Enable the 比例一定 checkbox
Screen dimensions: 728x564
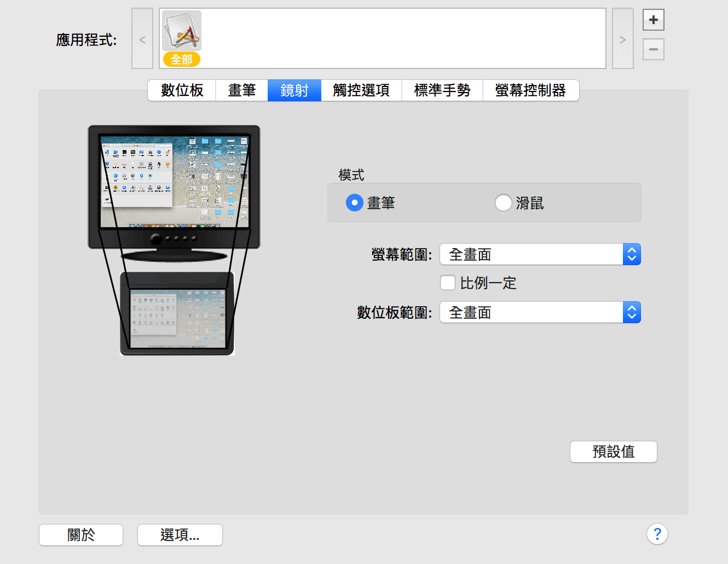coord(448,283)
